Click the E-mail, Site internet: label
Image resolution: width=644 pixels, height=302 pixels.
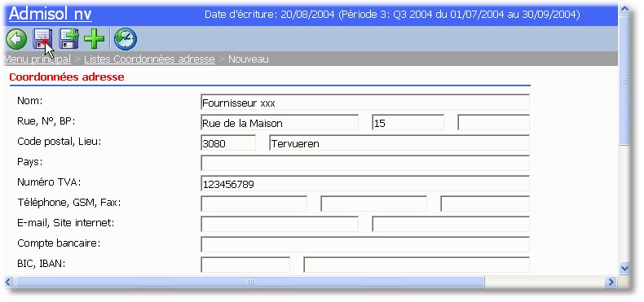point(66,223)
